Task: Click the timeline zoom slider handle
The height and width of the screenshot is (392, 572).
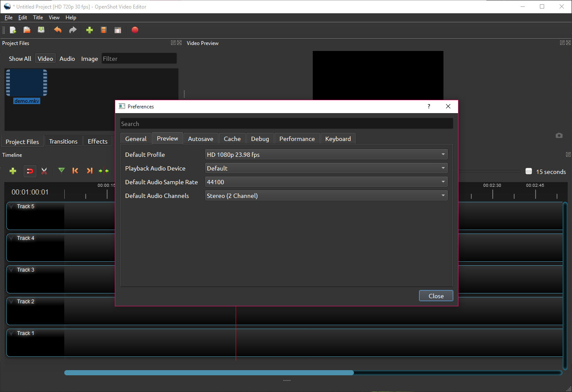Action: point(529,171)
